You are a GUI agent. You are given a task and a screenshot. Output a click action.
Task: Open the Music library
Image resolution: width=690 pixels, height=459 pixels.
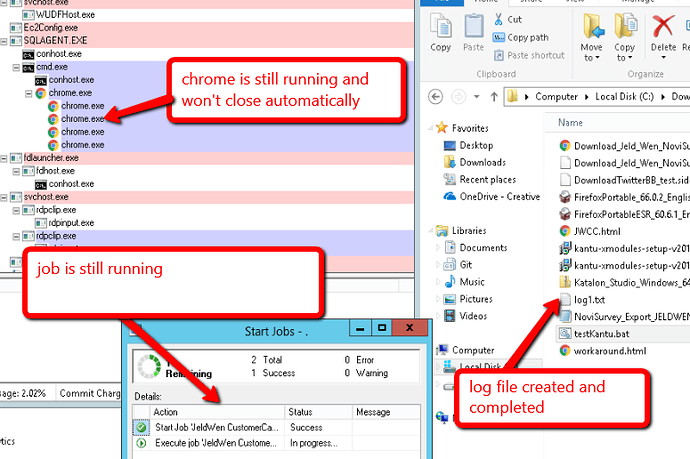[x=472, y=282]
